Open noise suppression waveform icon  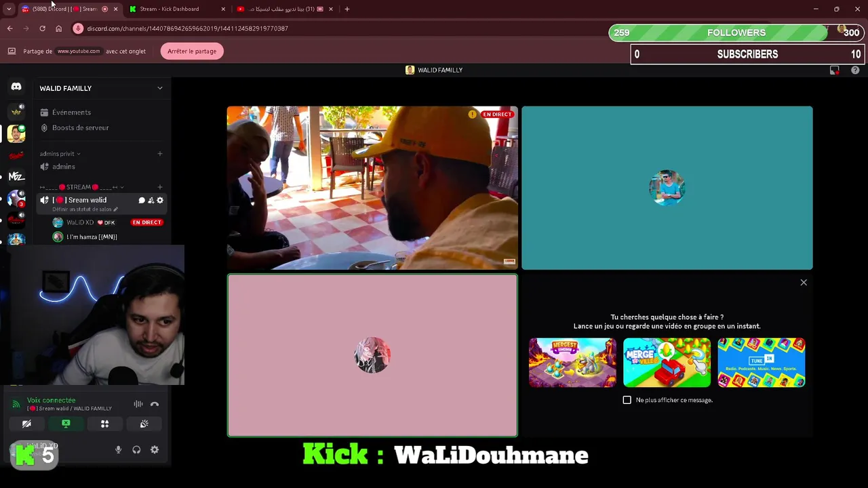(138, 404)
